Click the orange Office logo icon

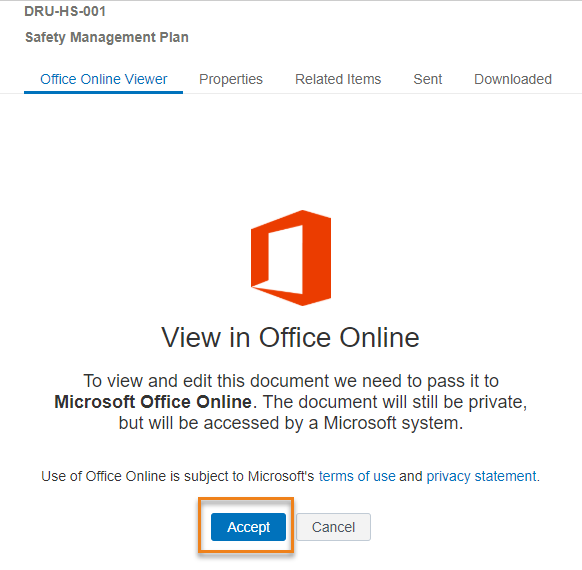291,258
